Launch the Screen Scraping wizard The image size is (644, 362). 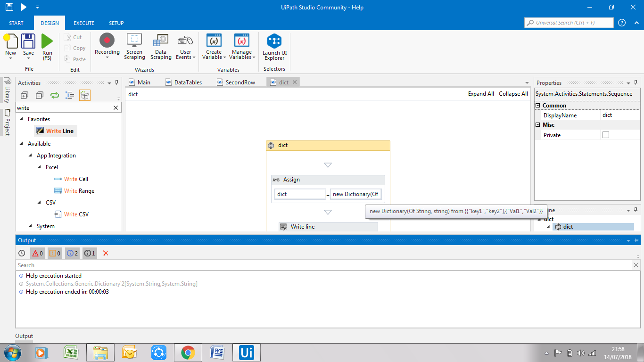(x=134, y=47)
